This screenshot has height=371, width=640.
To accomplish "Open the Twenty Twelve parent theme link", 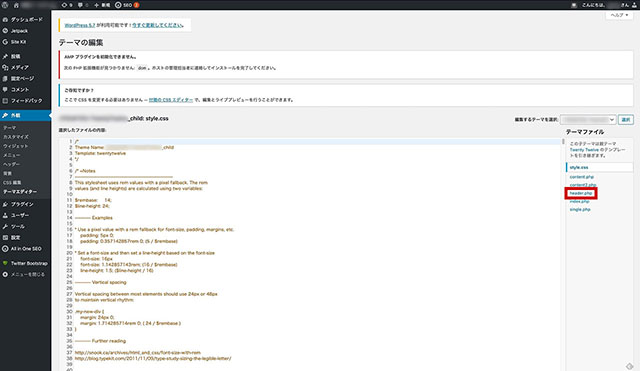I will click(x=584, y=150).
